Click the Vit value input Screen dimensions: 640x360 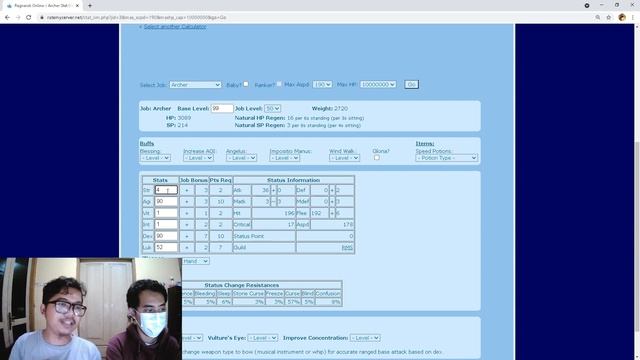[166, 213]
